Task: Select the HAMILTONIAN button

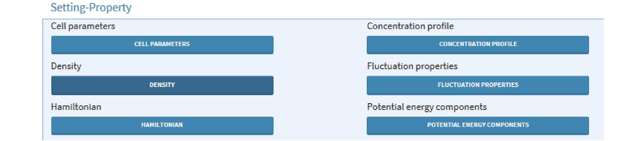Action: pyautogui.click(x=162, y=126)
